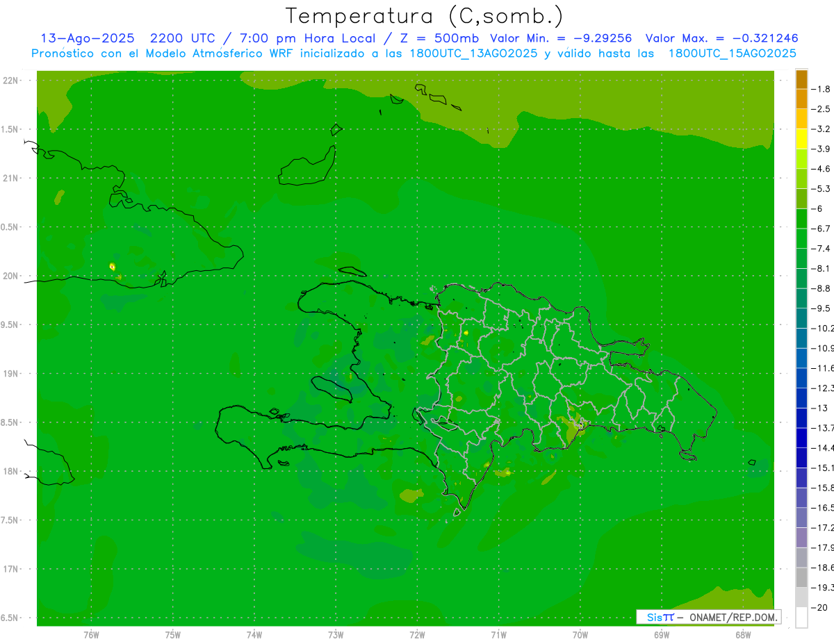This screenshot has width=834, height=644.
Task: Click the '-6.7' colorbar value
Action: (x=822, y=229)
